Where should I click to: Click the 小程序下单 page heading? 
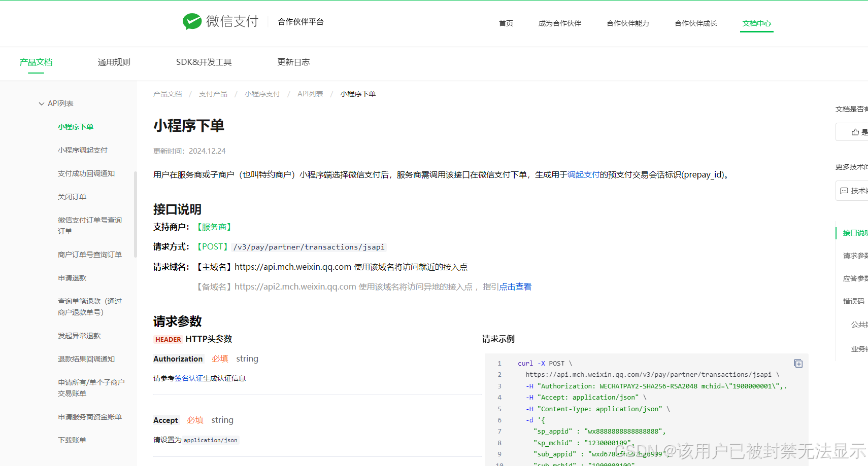tap(189, 125)
